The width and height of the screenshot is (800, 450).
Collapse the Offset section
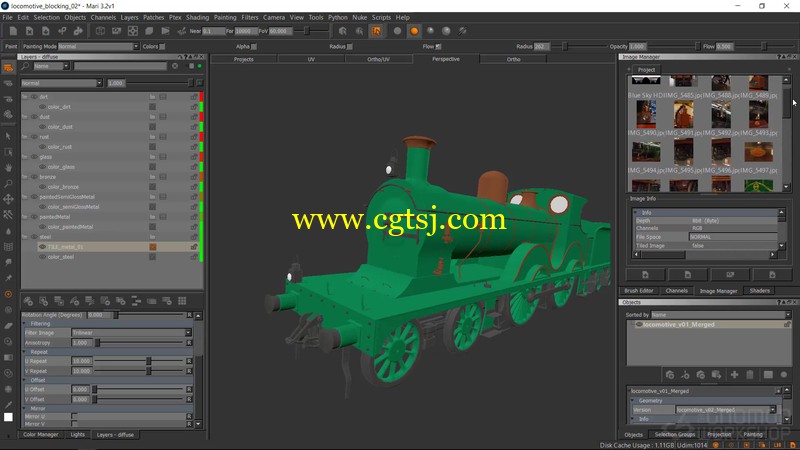click(x=24, y=380)
